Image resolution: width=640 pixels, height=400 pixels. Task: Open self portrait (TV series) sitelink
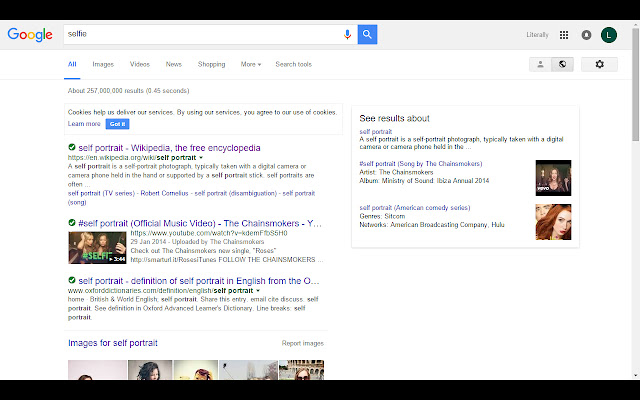(x=101, y=193)
